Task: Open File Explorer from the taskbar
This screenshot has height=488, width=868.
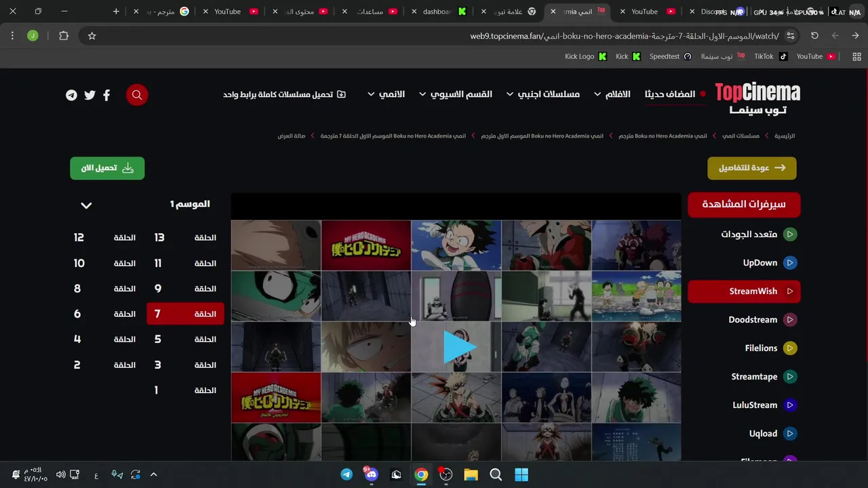Action: (471, 474)
